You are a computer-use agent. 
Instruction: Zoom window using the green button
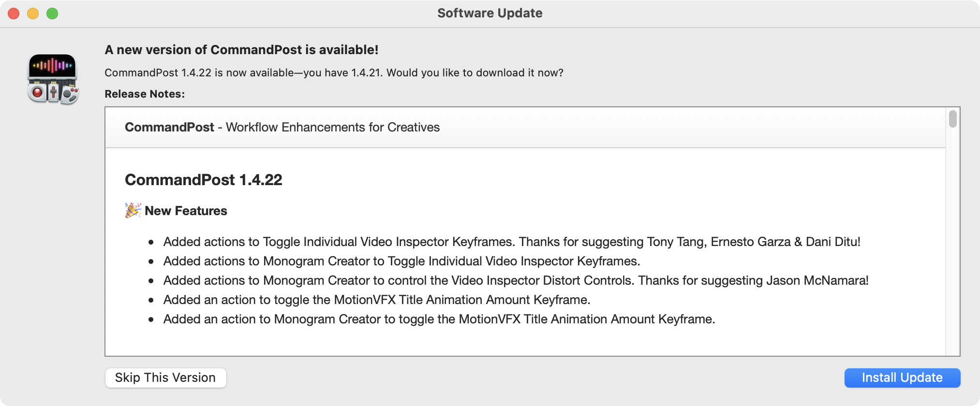pos(52,14)
